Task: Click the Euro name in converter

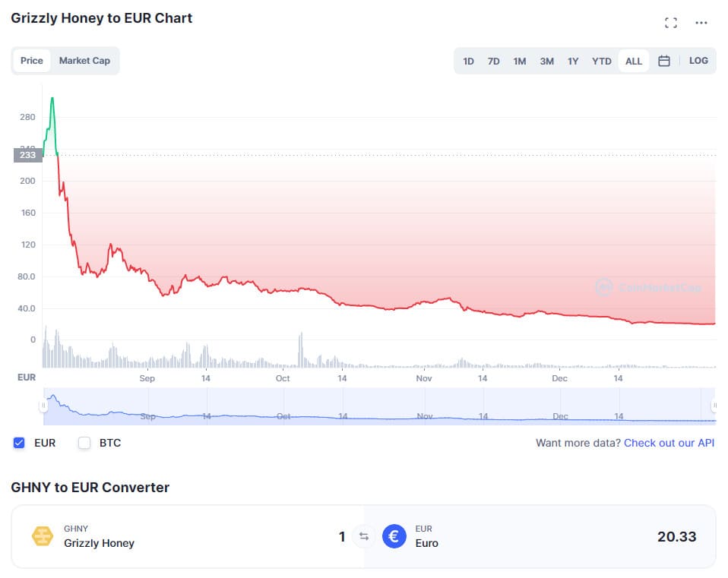Action: [426, 543]
